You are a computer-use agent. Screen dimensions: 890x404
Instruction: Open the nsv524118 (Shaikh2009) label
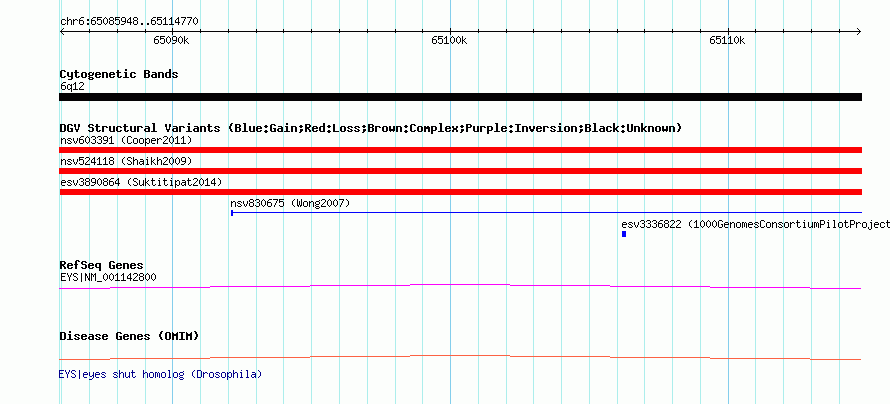point(126,161)
